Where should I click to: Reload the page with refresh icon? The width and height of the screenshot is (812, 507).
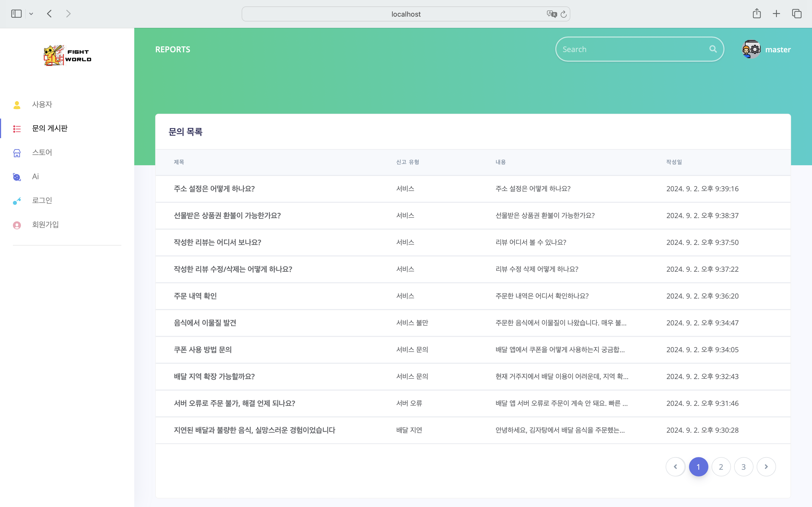point(564,14)
